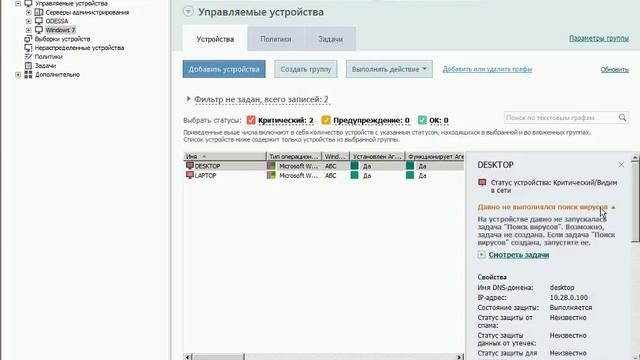Image resolution: width=640 pixels, height=360 pixels.
Task: Click the horizontal scrollbar left arrow
Action: [x=188, y=357]
